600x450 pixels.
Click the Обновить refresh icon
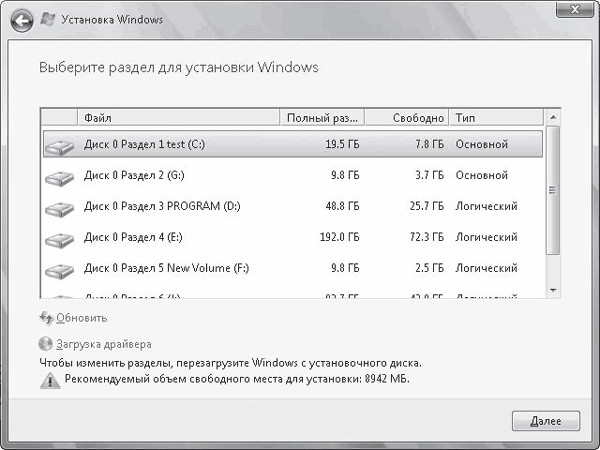(x=45, y=318)
